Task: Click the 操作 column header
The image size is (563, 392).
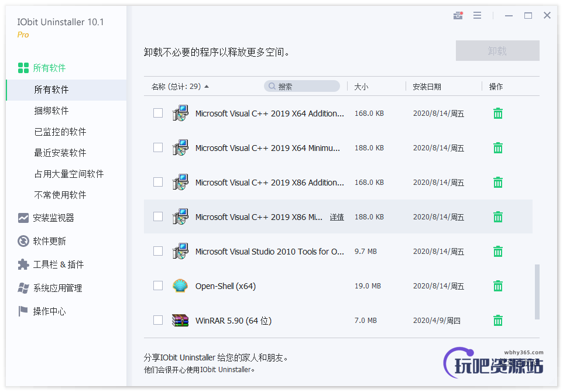Action: point(496,87)
